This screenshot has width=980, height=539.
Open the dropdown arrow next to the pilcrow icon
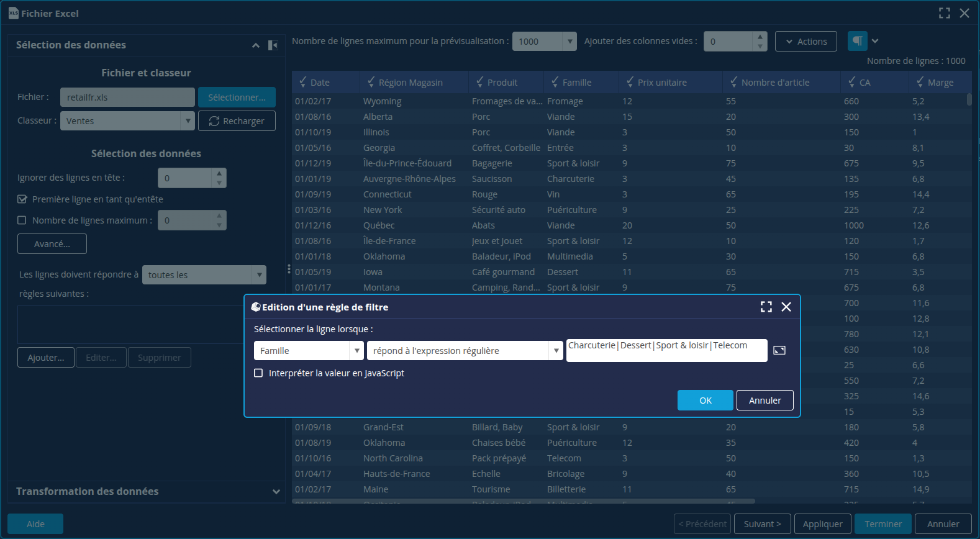point(875,41)
